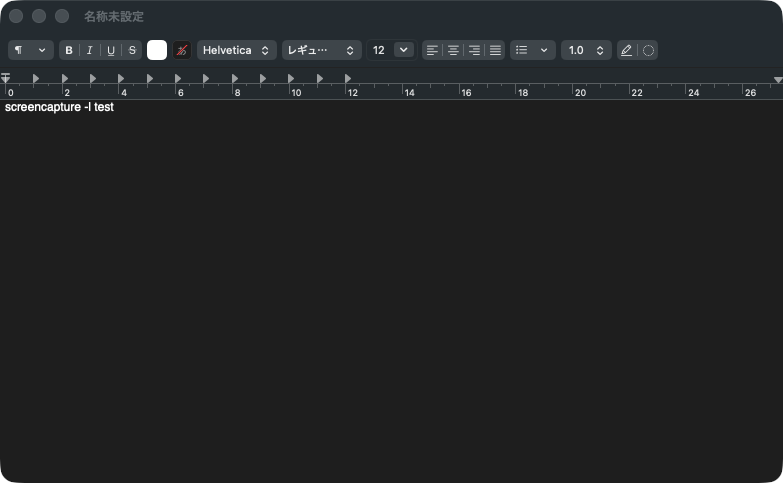Open the paragraph styles dropdown
783x483 pixels.
[30, 50]
